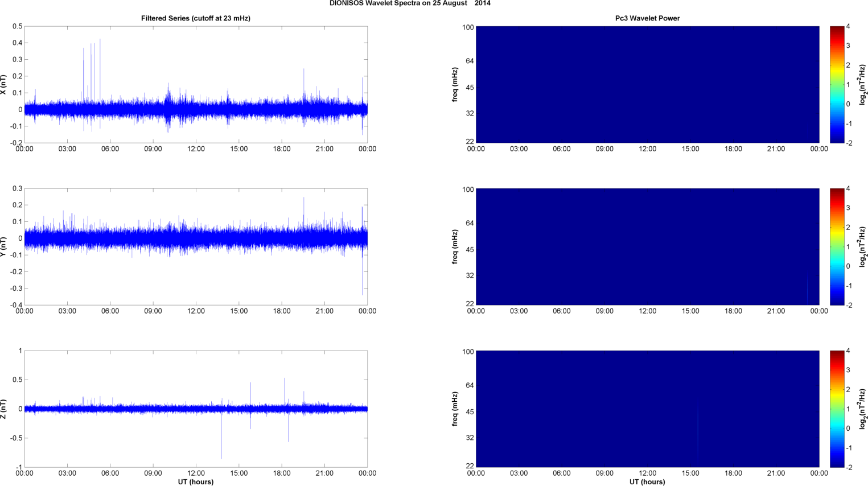Click the '-1' tick on Z plot axis
868x486 pixels.
point(19,467)
